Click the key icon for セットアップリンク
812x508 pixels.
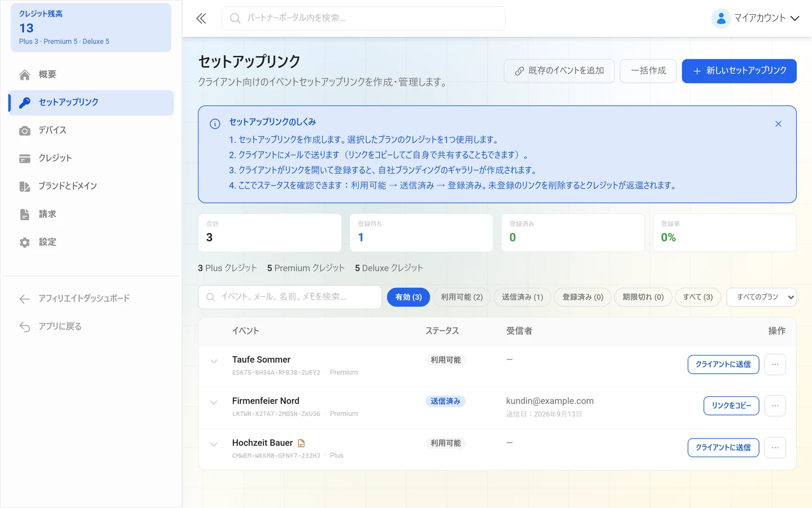pyautogui.click(x=25, y=102)
